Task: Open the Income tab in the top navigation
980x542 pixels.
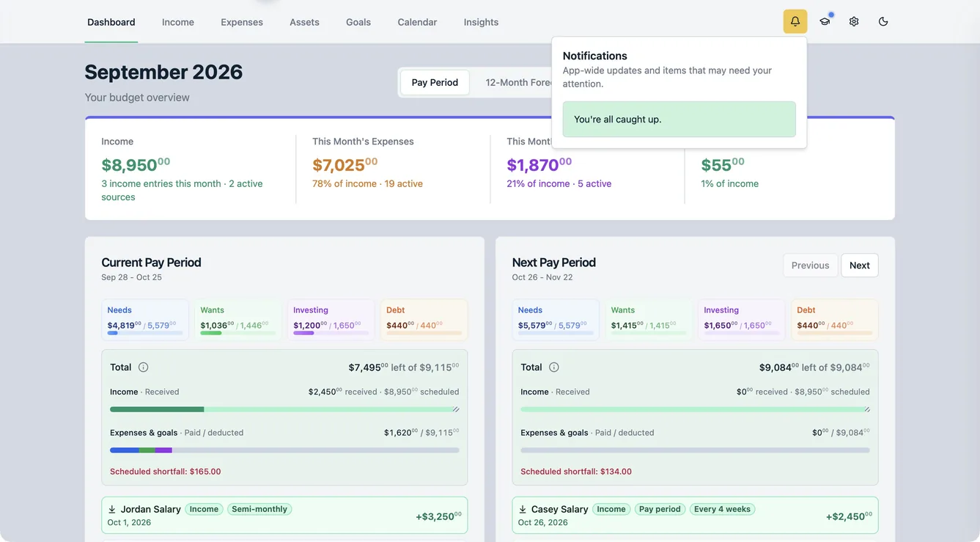Action: point(178,22)
